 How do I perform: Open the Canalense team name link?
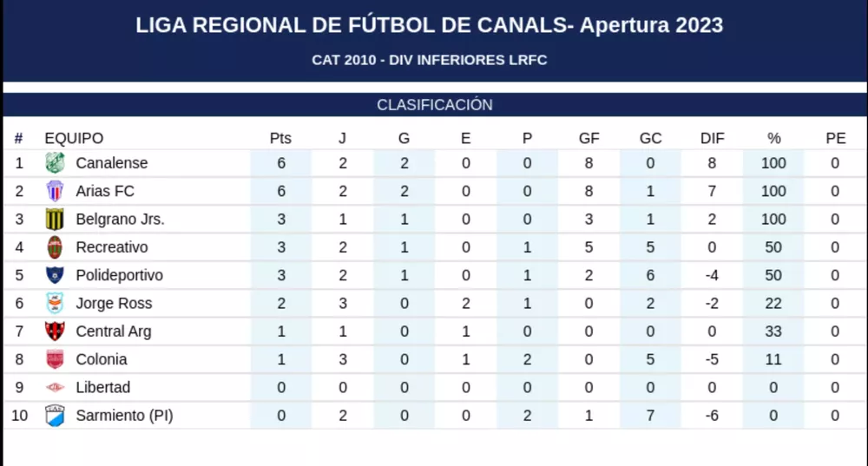112,163
